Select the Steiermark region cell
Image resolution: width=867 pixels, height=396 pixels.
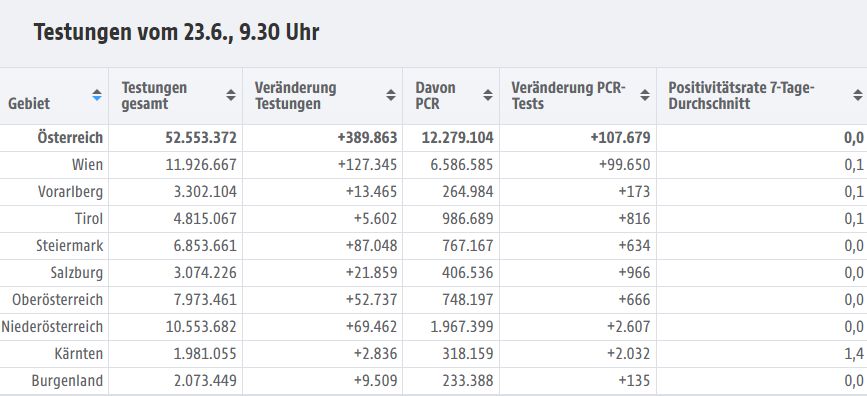[x=70, y=246]
